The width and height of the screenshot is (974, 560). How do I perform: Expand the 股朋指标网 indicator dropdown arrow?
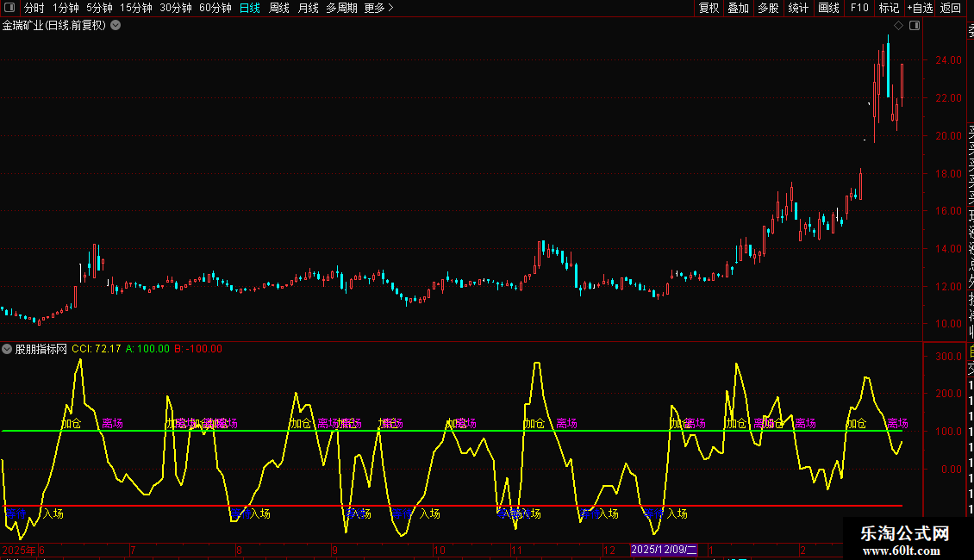[8, 349]
